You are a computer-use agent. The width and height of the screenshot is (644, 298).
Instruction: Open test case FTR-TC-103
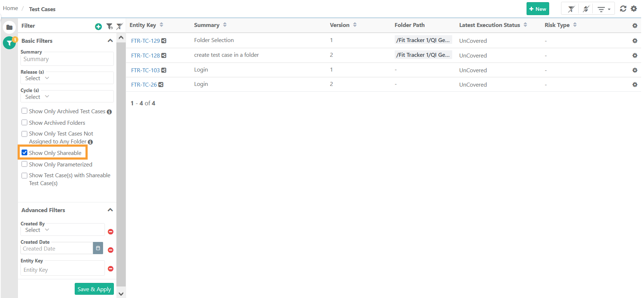pos(145,70)
